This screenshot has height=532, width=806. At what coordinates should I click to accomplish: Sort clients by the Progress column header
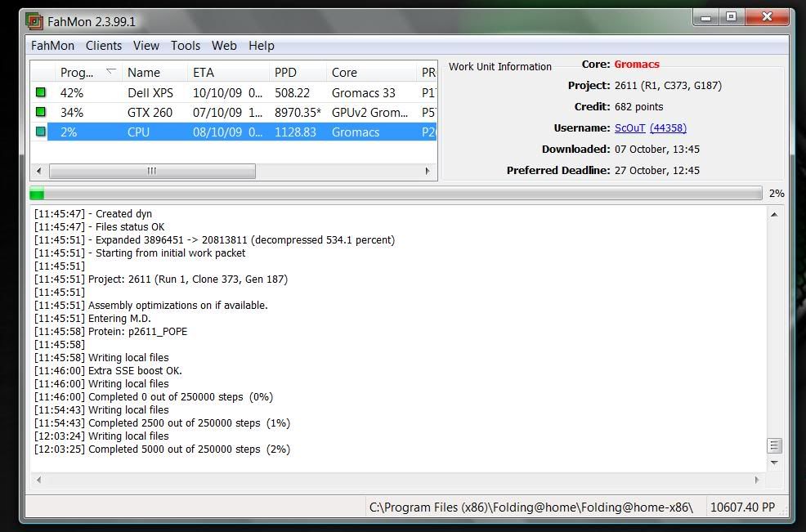(88, 73)
